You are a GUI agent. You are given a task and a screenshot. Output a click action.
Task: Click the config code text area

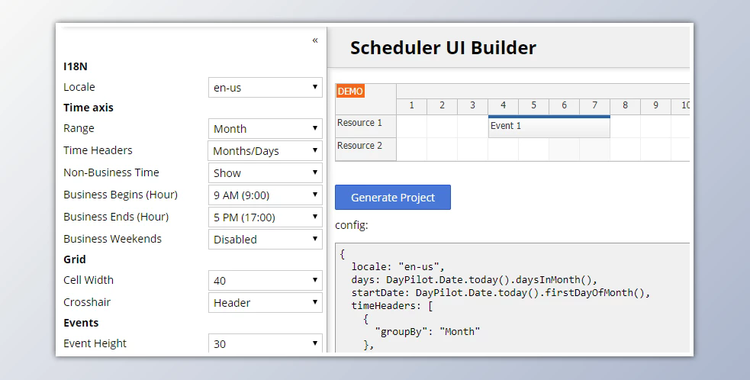512,298
